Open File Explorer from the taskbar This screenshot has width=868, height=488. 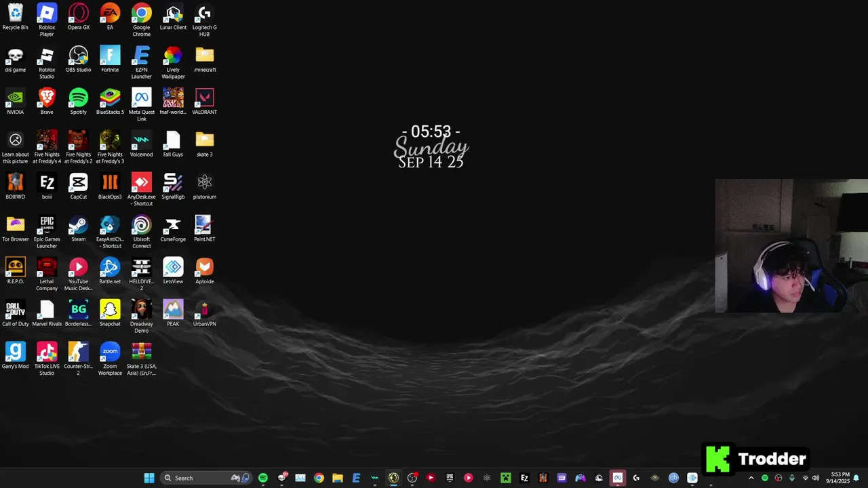(338, 478)
